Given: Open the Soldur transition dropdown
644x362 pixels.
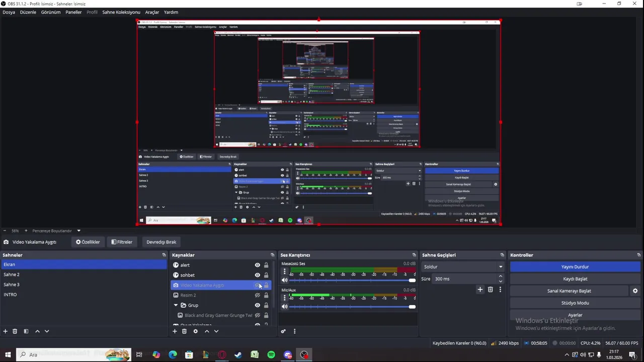Looking at the screenshot, I should [x=463, y=266].
